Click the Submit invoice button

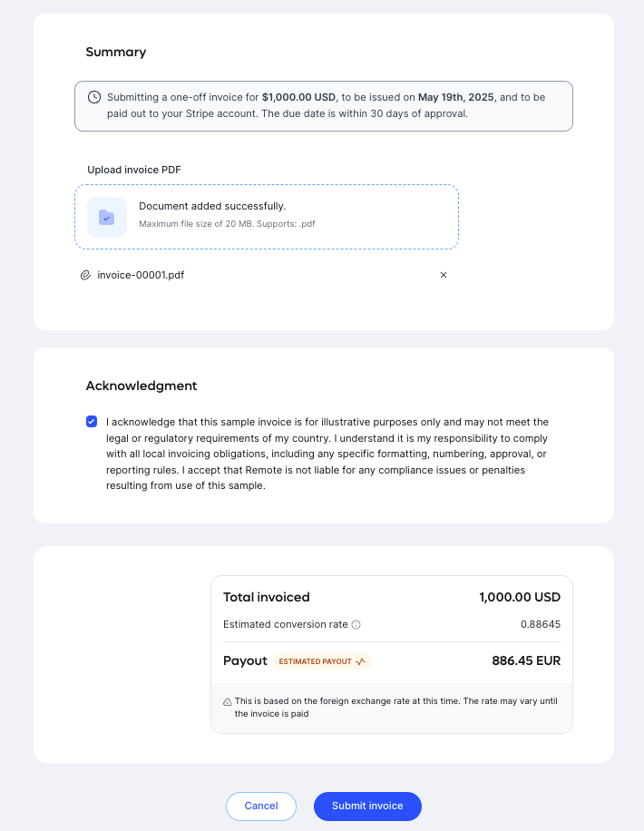[x=367, y=806]
